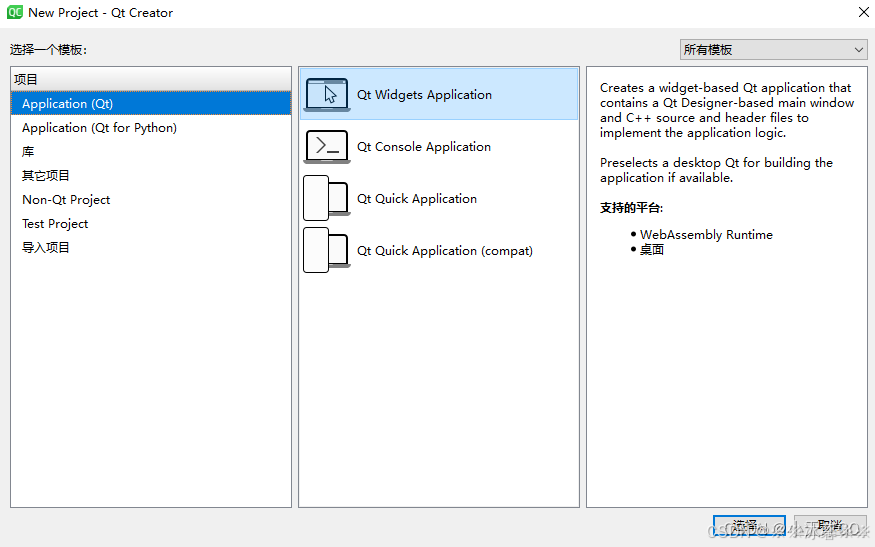Click the Qt Quick Application device icon
Viewport: 875px width, 547px height.
[x=326, y=199]
